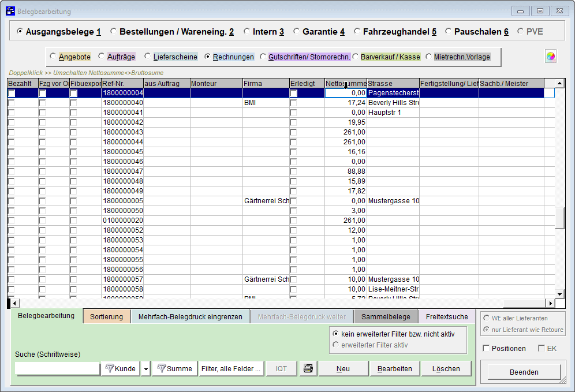Tick Erledigt checkbox for row 1800000041

tap(293, 113)
